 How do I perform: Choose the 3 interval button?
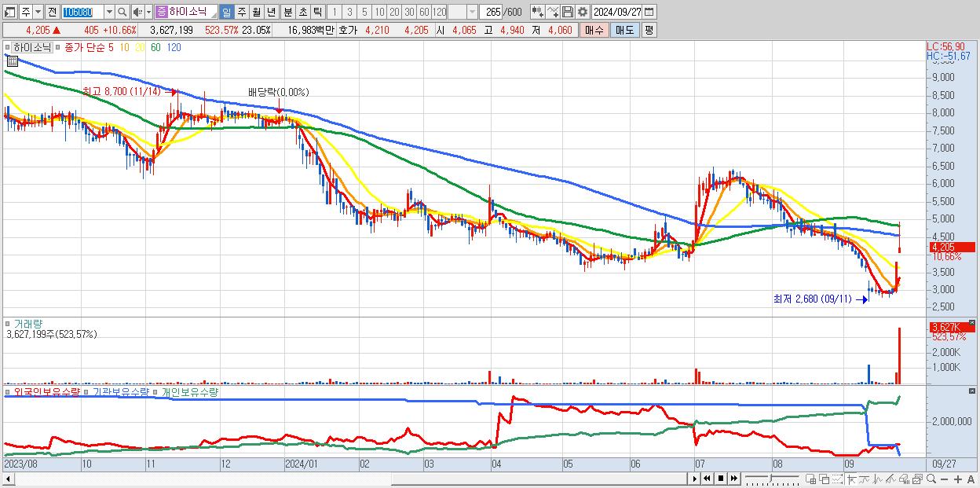(349, 12)
